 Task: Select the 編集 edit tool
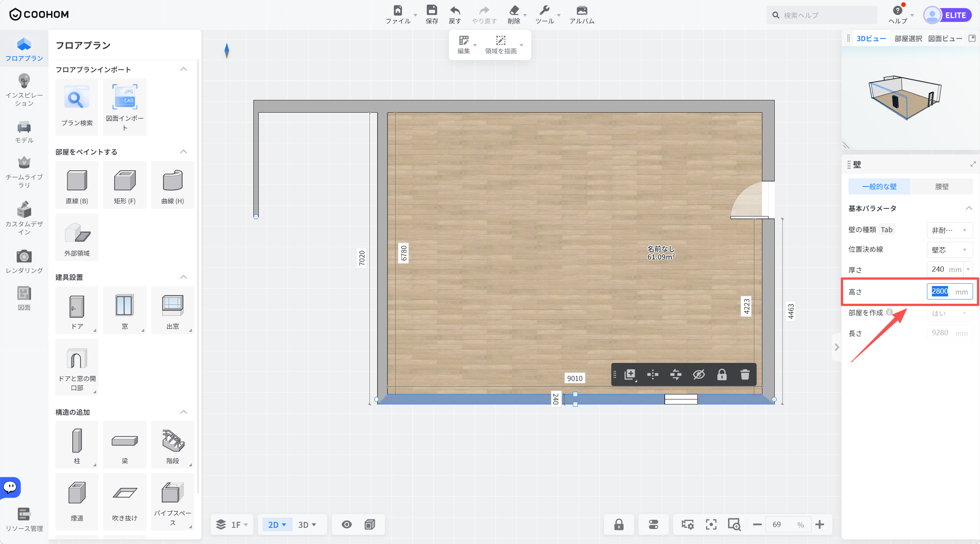464,45
